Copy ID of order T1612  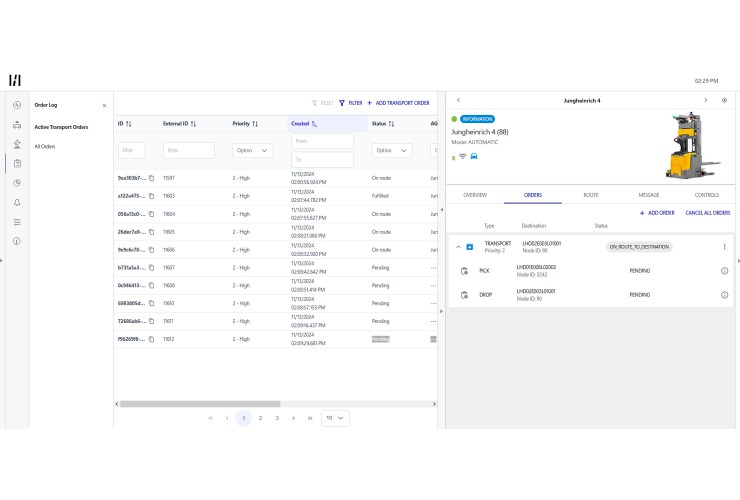point(151,339)
